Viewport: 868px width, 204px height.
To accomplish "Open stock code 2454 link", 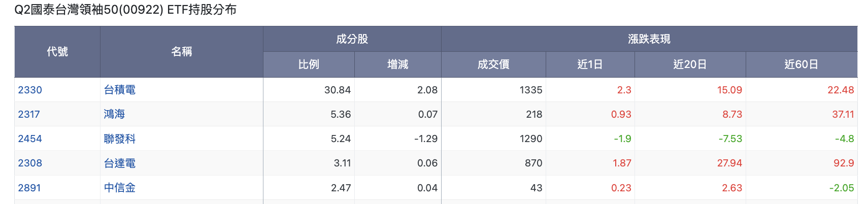I will pyautogui.click(x=30, y=139).
